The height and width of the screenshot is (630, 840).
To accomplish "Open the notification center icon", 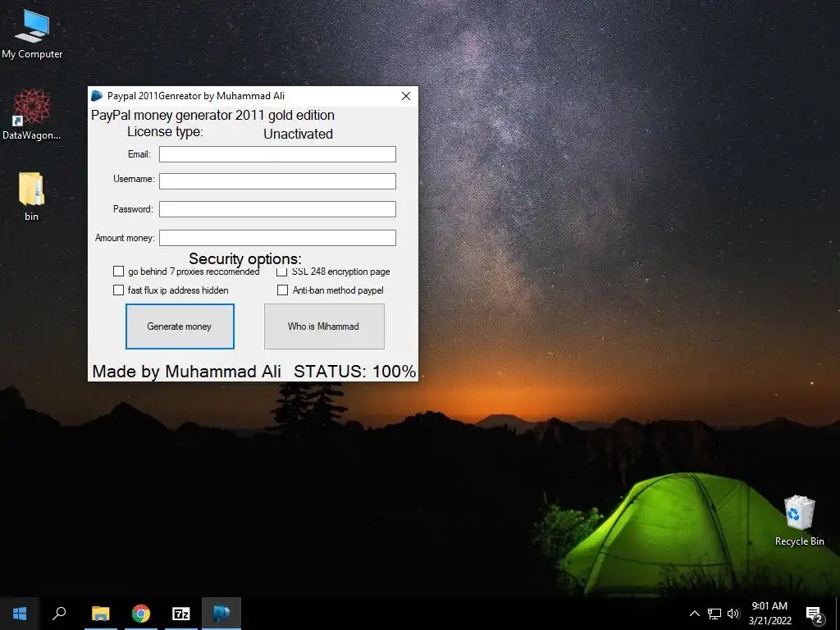I will (815, 614).
